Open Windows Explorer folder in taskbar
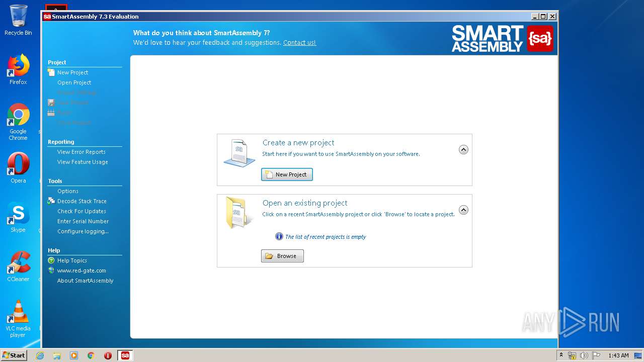Image resolution: width=644 pixels, height=362 pixels. pyautogui.click(x=57, y=355)
